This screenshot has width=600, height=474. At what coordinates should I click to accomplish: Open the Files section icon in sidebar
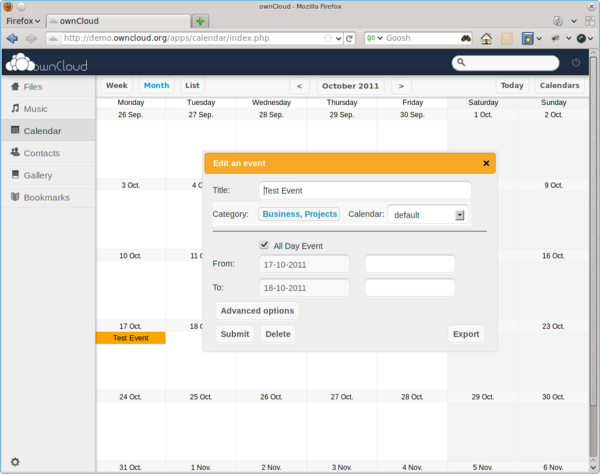pyautogui.click(x=15, y=87)
